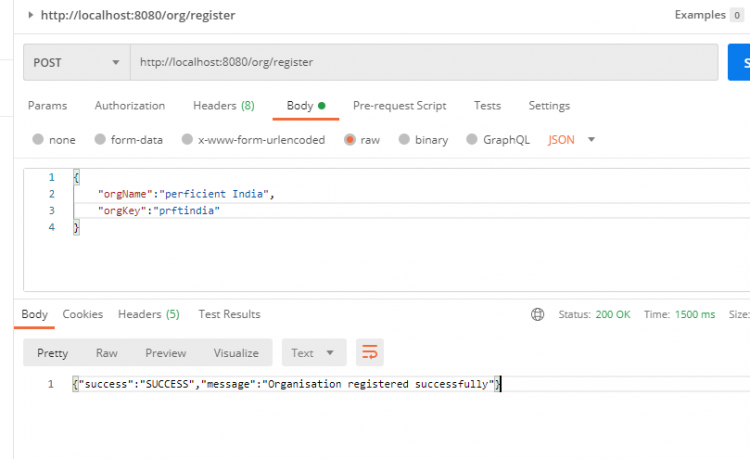Click the wrap lines icon in response toolbar
The width and height of the screenshot is (750, 459).
(370, 352)
